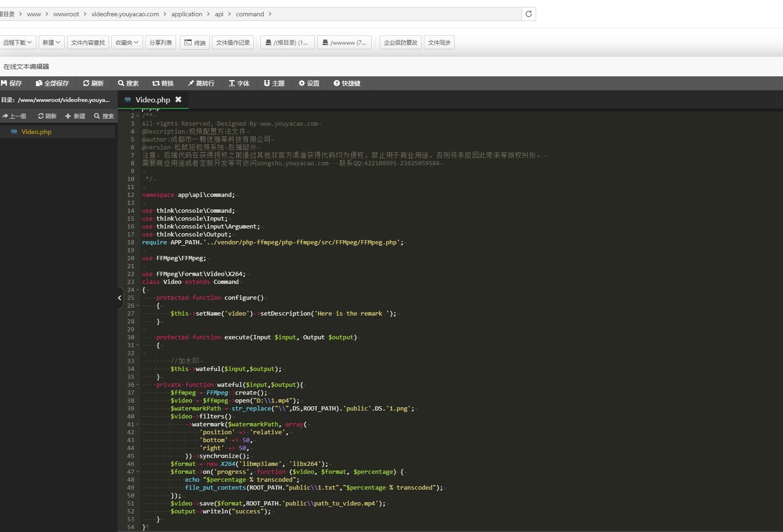Click 全部保存 to save all files
783x532 pixels.
pos(52,83)
